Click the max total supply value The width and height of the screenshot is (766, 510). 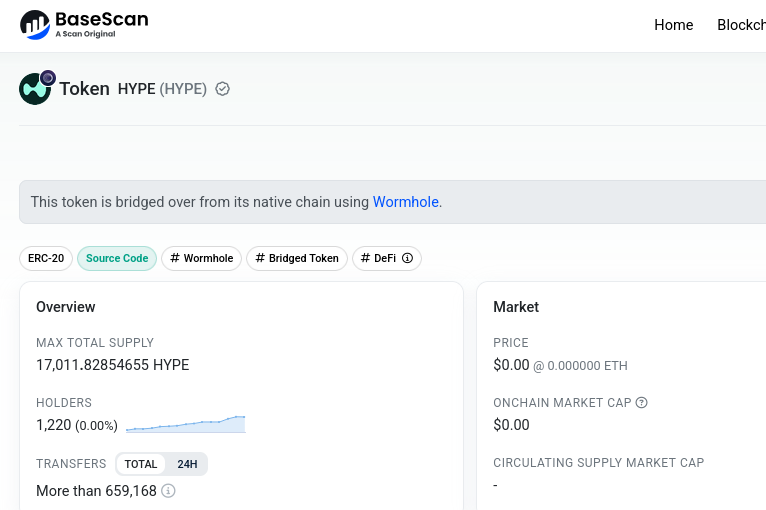click(x=112, y=365)
